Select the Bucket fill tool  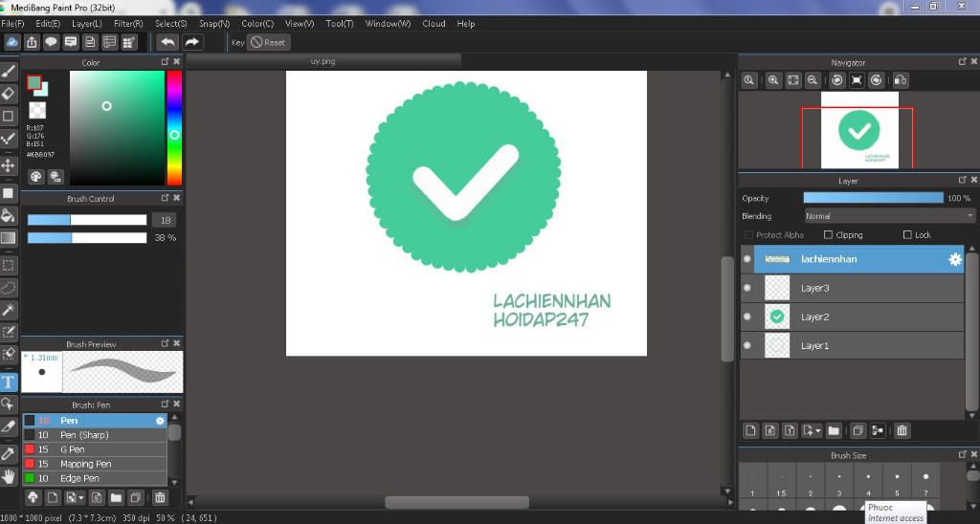coord(8,215)
